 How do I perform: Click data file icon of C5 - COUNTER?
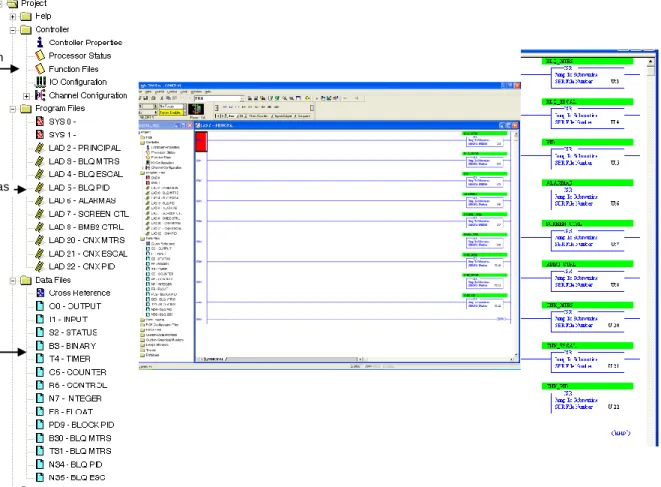pos(40,372)
